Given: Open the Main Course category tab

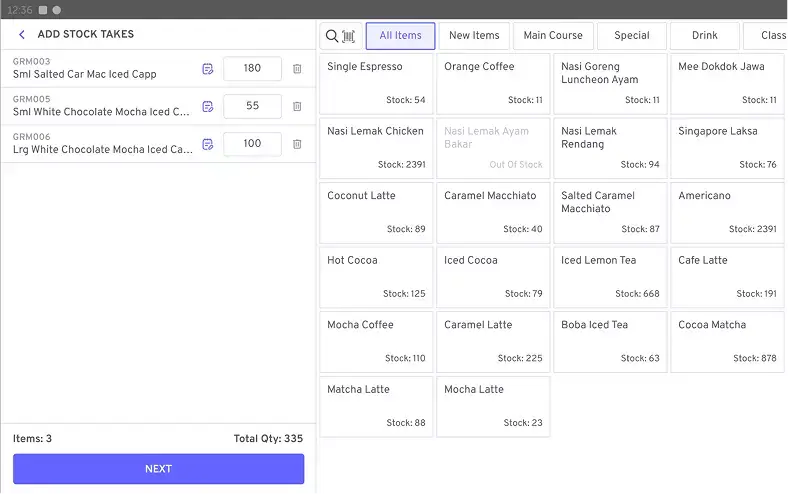Looking at the screenshot, I should [553, 36].
